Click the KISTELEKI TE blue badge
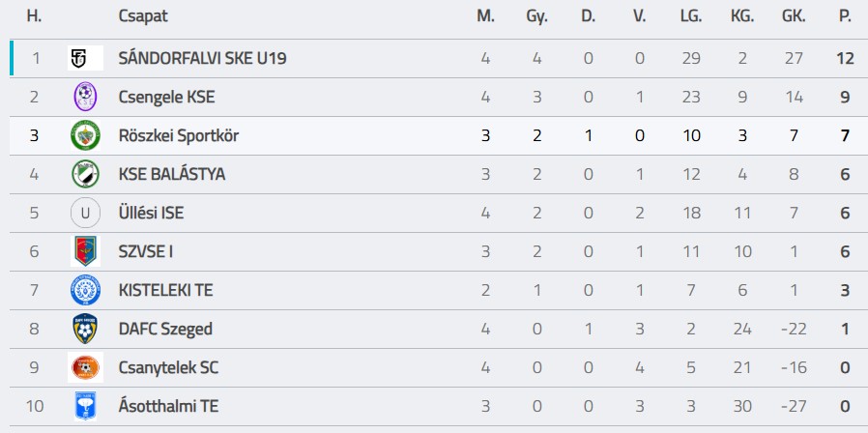Image resolution: width=868 pixels, height=433 pixels. (x=85, y=290)
